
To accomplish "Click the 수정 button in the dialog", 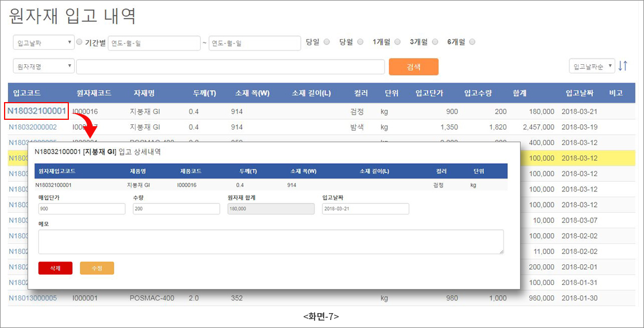I will (x=97, y=268).
